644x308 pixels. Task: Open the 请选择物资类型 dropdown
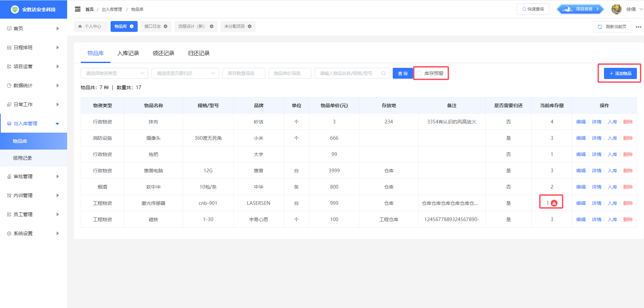114,73
